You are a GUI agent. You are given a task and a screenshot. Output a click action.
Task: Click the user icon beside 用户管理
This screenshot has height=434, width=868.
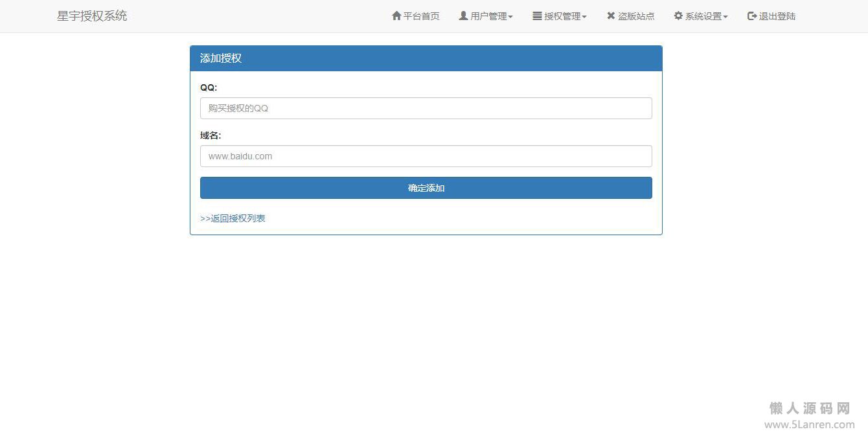pyautogui.click(x=463, y=16)
